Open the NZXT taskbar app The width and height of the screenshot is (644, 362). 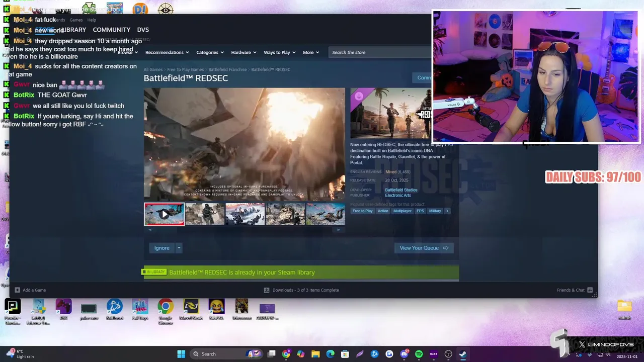coord(434,354)
